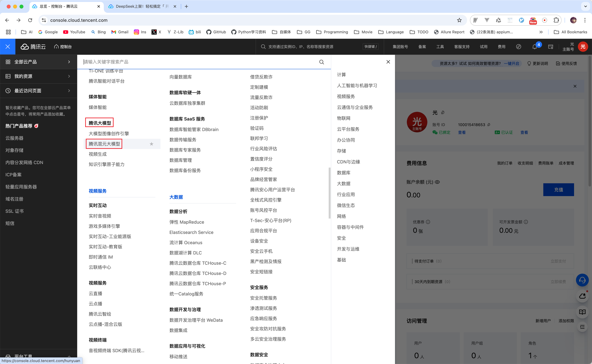Select 视频服务 in category list
Viewport: 592px width, 364px height.
click(x=346, y=96)
